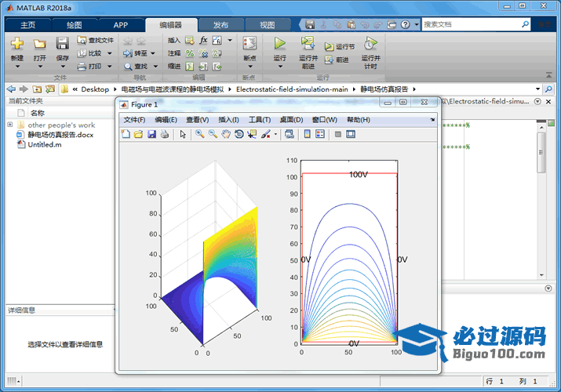Click the link plot icon
This screenshot has width=561, height=392.
289,134
